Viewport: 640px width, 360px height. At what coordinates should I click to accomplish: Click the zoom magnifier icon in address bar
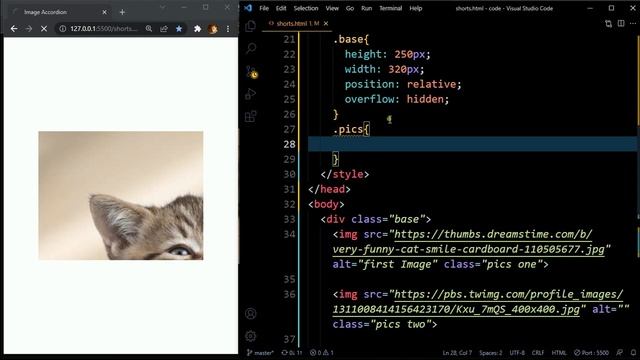pos(149,29)
